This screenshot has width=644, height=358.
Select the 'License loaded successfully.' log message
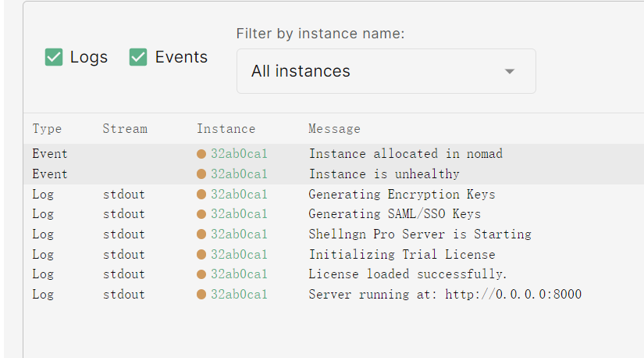(x=407, y=274)
